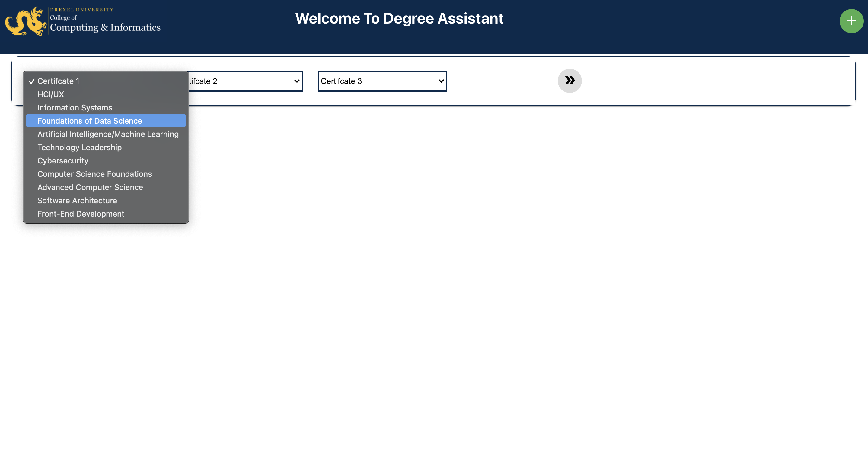Click the green plus add button
The image size is (868, 473).
click(x=851, y=21)
